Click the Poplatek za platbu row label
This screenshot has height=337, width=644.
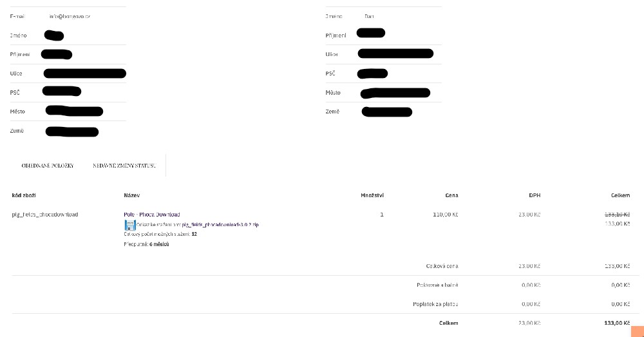point(435,303)
